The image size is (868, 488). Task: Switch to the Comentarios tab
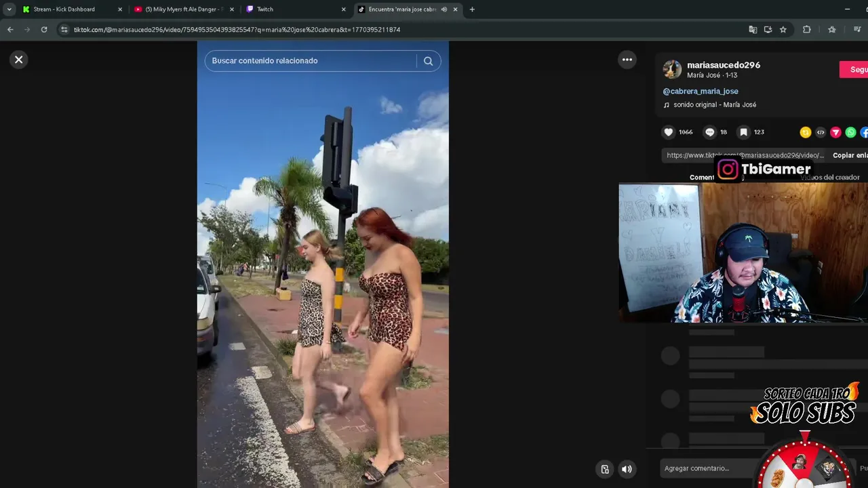(x=703, y=178)
